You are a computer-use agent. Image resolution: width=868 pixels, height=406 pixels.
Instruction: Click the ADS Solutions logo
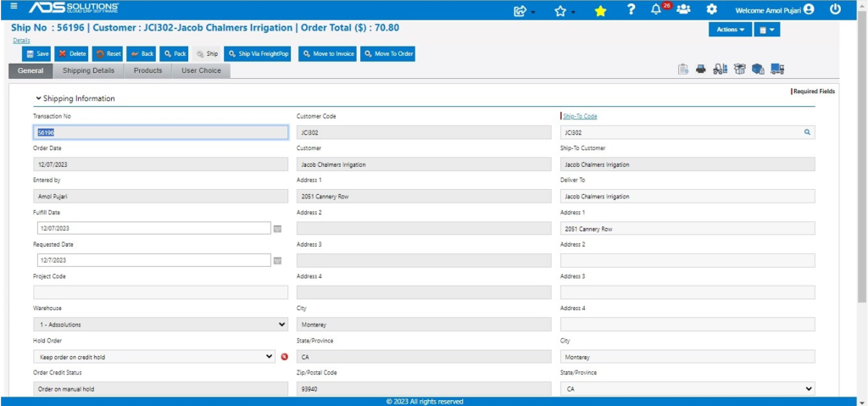(74, 8)
